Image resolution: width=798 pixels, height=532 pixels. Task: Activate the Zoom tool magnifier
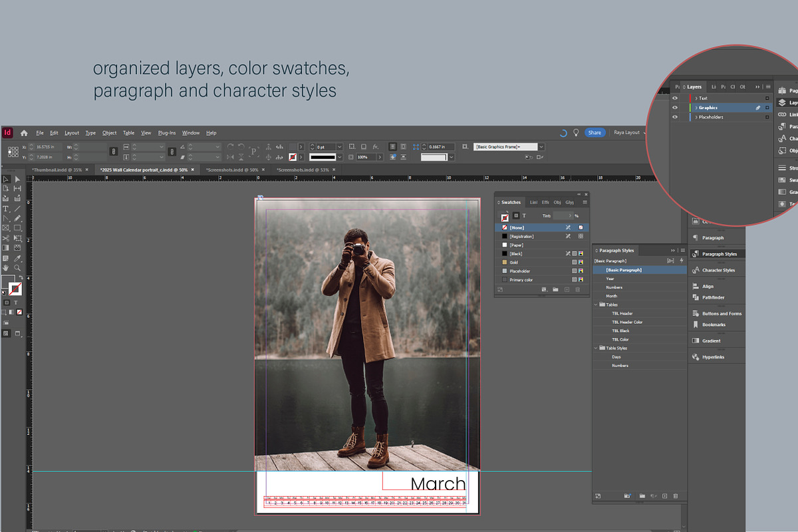tap(17, 268)
